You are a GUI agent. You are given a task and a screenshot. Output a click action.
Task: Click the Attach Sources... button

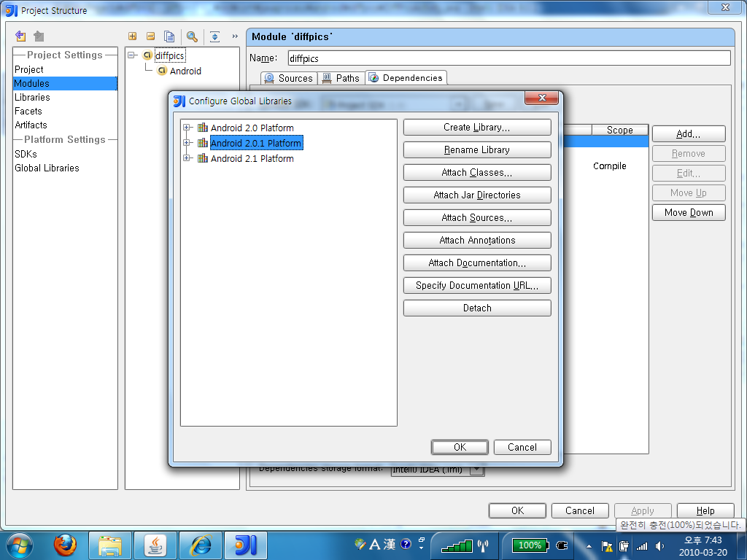click(x=477, y=217)
